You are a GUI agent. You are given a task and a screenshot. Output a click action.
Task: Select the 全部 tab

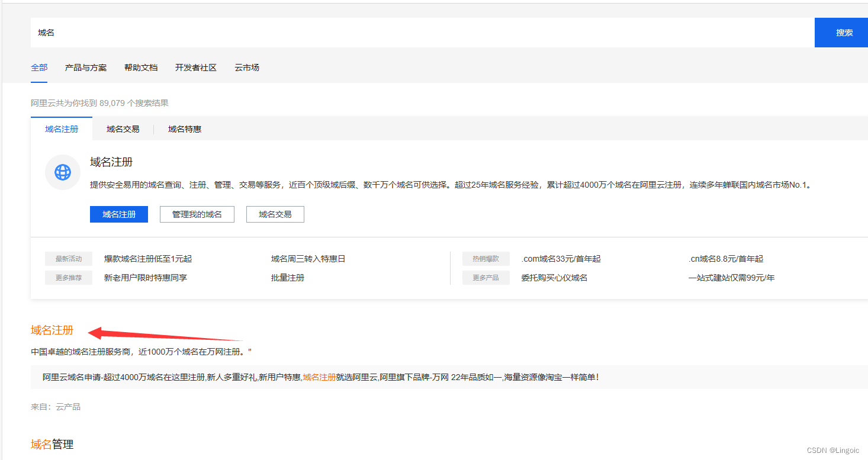[x=39, y=67]
